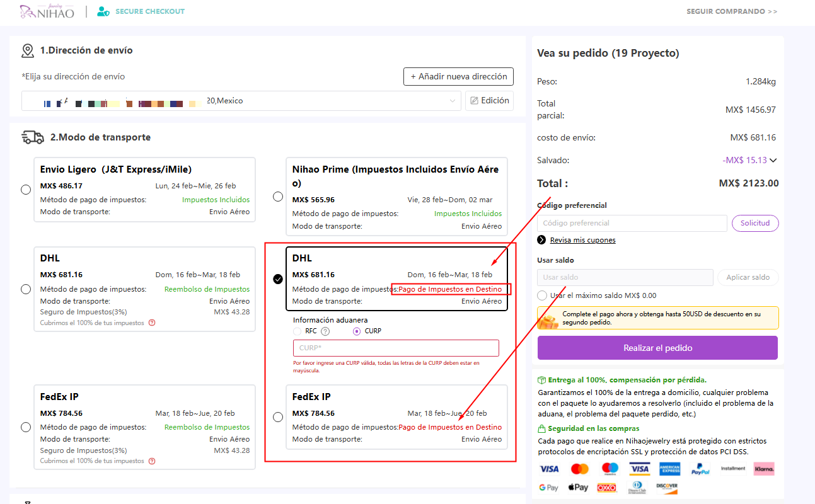The image size is (815, 504).
Task: Enable Usar el máximo saldo option
Action: click(x=542, y=295)
